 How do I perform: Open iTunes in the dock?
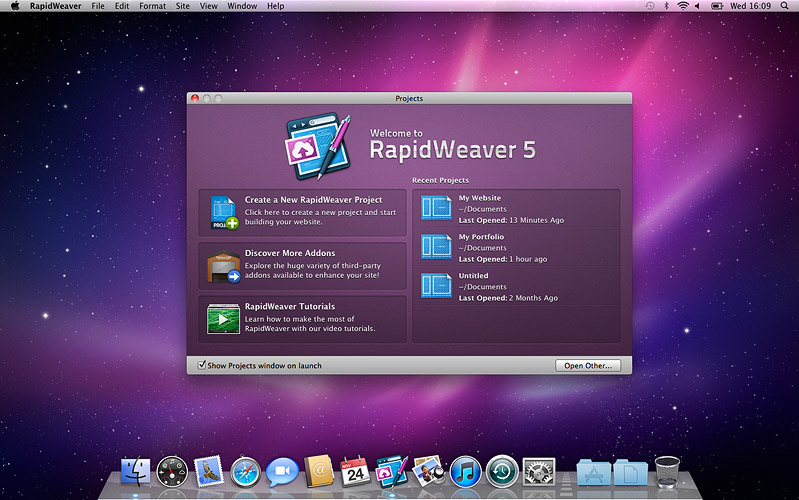pyautogui.click(x=465, y=471)
